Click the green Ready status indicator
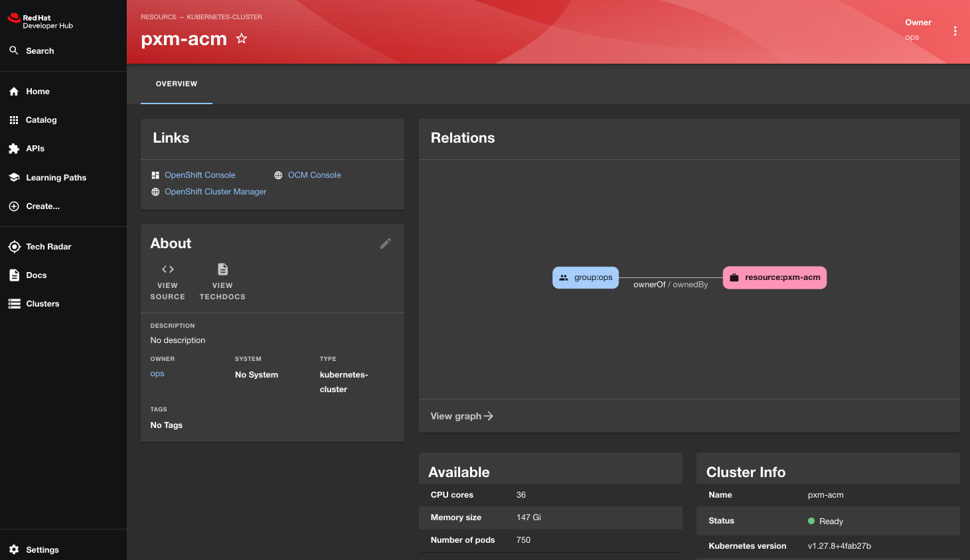Image resolution: width=970 pixels, height=560 pixels. tap(811, 521)
